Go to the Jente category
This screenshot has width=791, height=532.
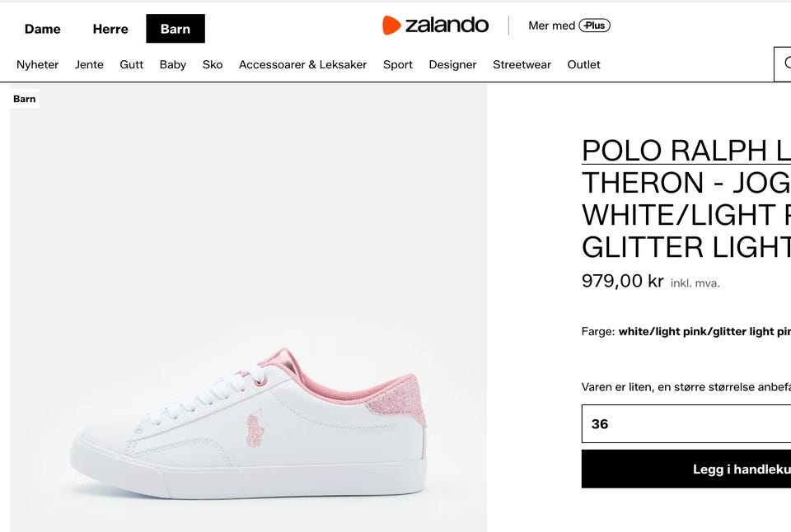coord(89,64)
